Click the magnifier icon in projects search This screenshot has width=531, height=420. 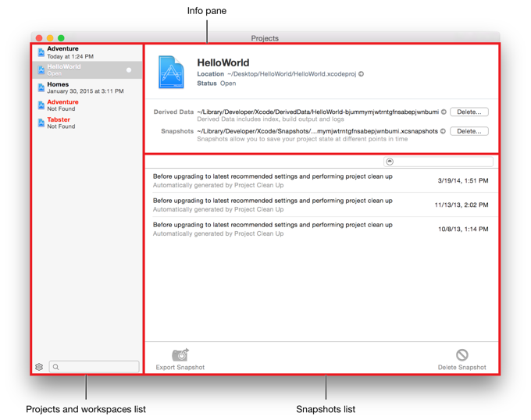click(x=56, y=367)
